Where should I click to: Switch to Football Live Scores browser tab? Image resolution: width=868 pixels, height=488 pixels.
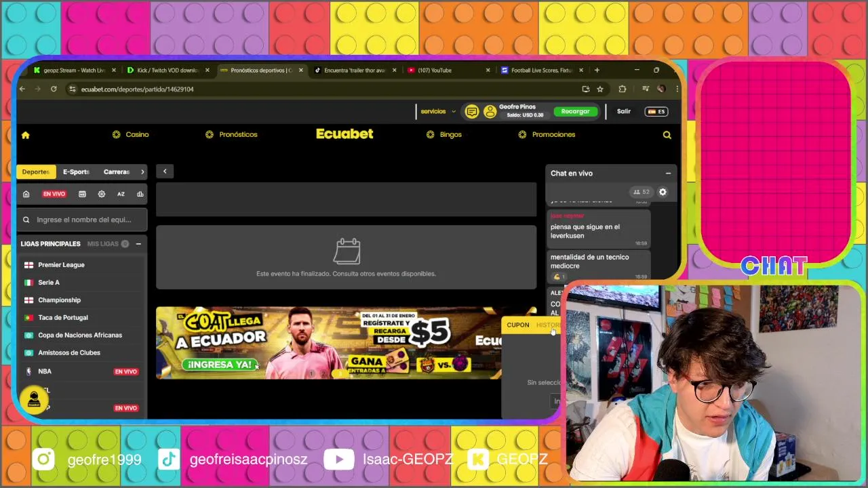point(542,70)
